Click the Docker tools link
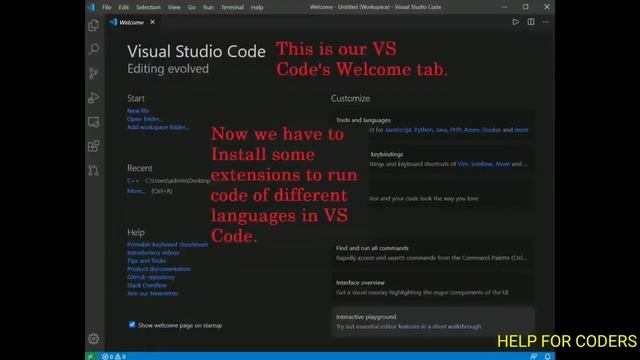Image resolution: width=640 pixels, height=360 pixels. (491, 130)
